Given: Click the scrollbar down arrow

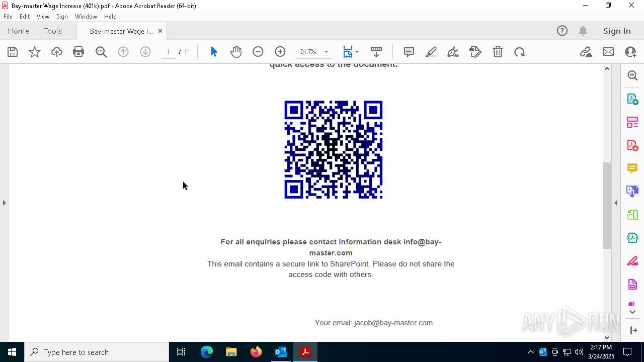Looking at the screenshot, I should pyautogui.click(x=607, y=337).
